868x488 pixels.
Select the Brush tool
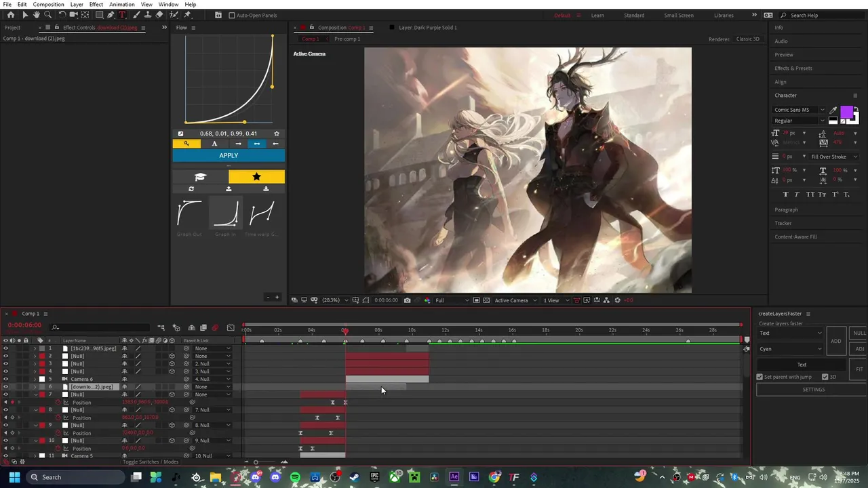click(136, 15)
